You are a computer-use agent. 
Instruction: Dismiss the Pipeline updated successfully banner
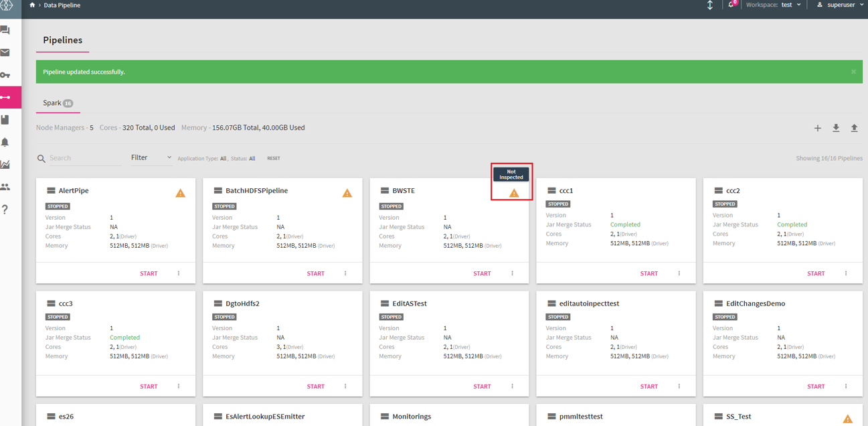point(853,72)
